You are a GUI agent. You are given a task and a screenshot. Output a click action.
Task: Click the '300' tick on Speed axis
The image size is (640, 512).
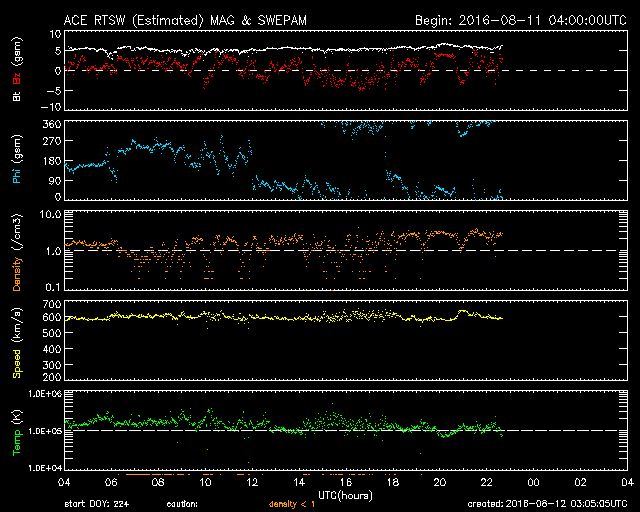pos(52,365)
